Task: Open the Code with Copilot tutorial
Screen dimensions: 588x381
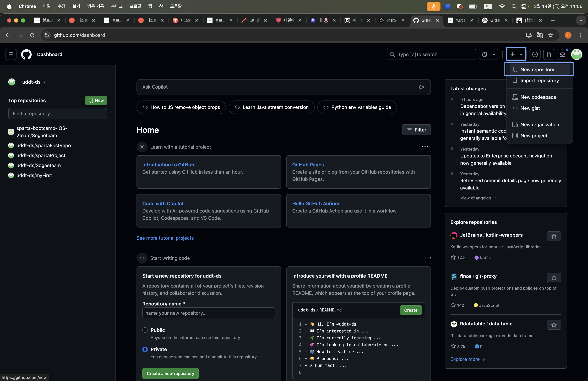Action: point(163,203)
